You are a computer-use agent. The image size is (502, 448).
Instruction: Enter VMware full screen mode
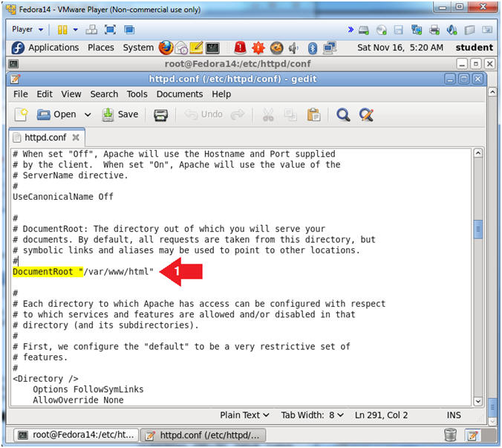(x=110, y=30)
